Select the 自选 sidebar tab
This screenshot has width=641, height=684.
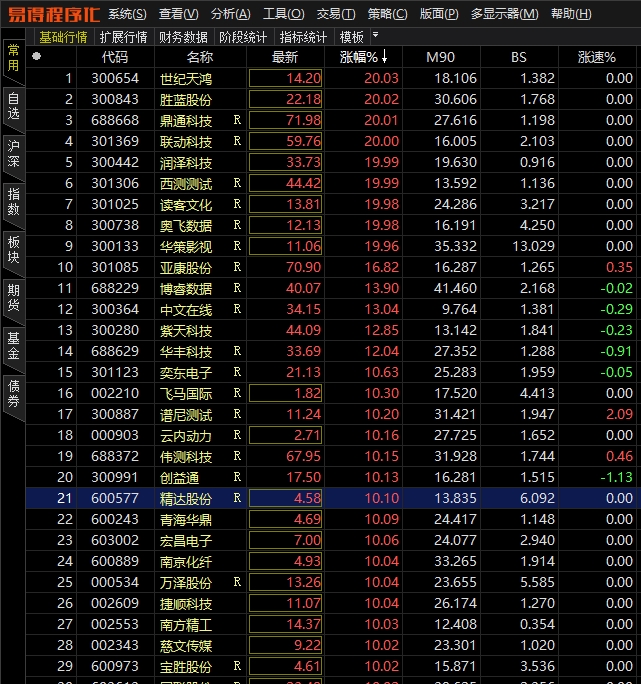[14, 106]
